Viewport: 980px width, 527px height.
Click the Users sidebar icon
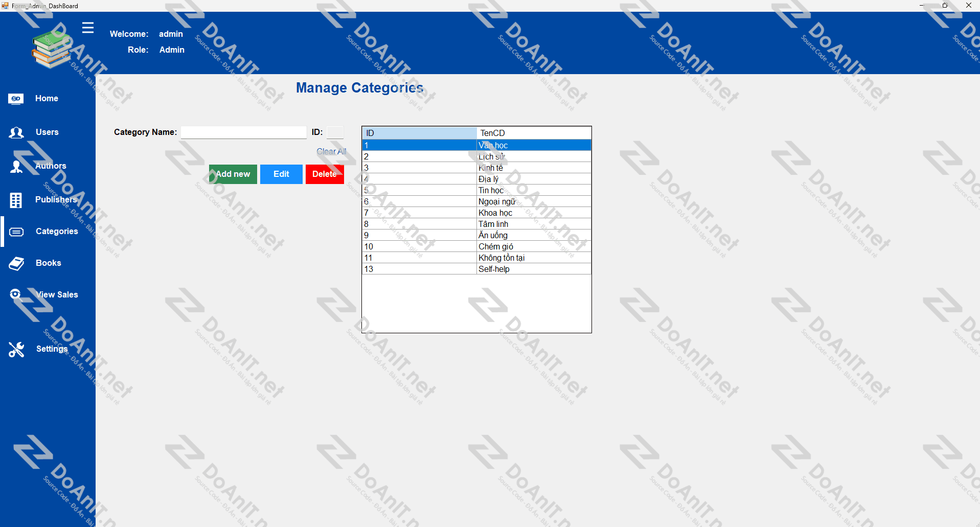pos(16,133)
